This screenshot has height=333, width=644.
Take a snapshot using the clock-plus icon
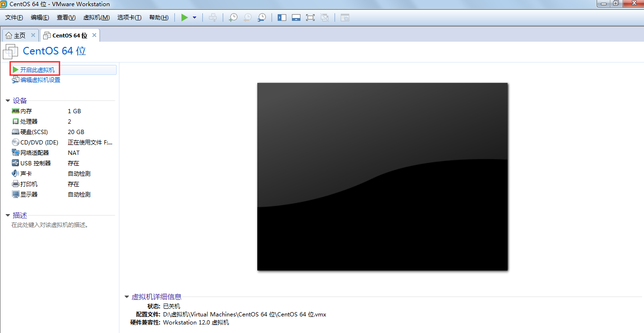coord(233,18)
